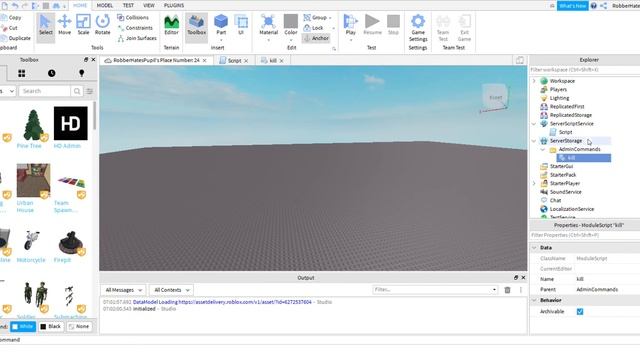The image size is (640, 360).
Task: Activate the Scale tool
Action: [x=83, y=25]
